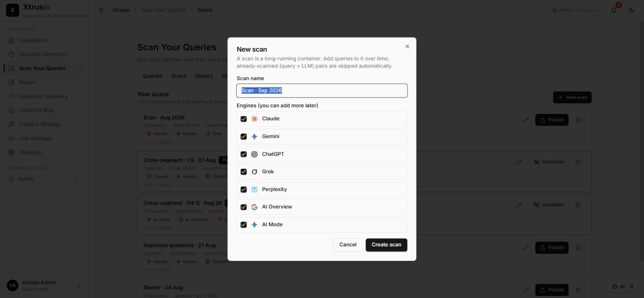Toggle the ChatGPT engine checkbox
This screenshot has width=644, height=298.
[244, 154]
